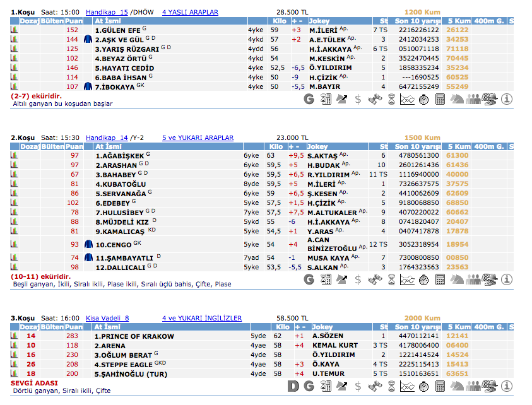
Task: Open the binoculars icon under race 2
Action: (x=375, y=279)
